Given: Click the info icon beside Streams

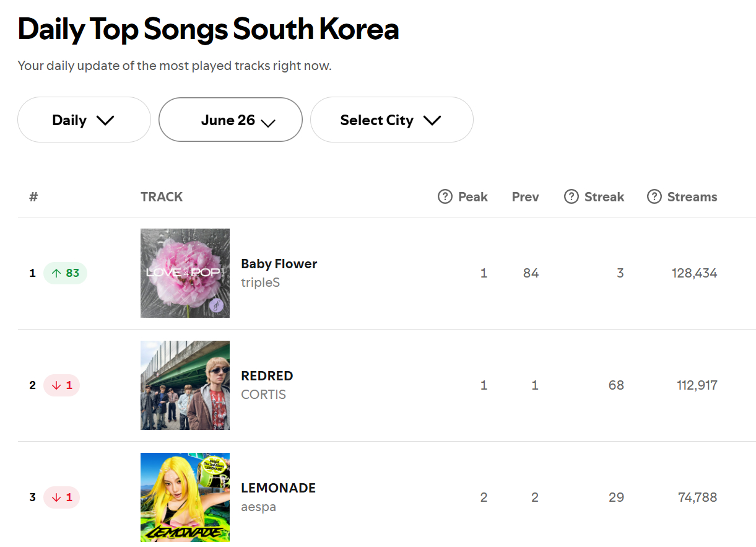Looking at the screenshot, I should (654, 197).
